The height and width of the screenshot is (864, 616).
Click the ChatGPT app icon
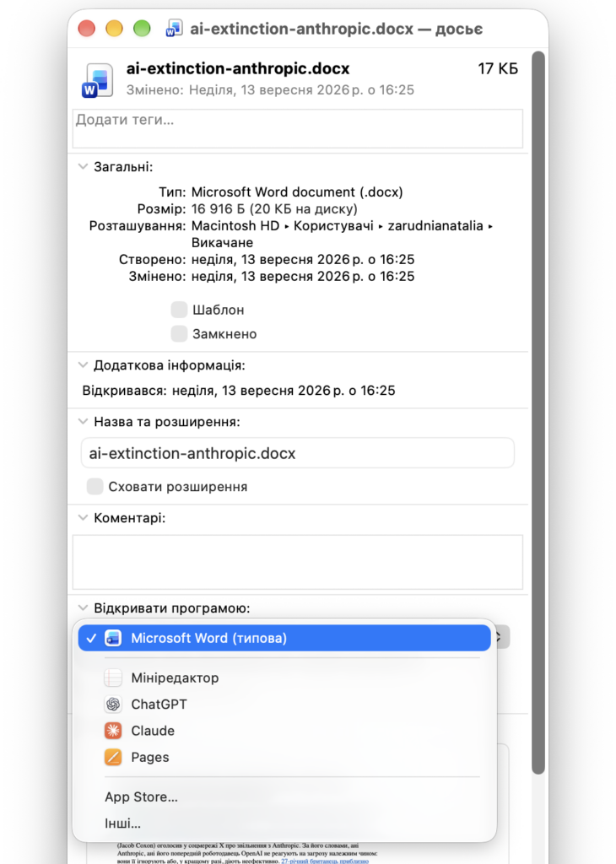click(x=113, y=705)
